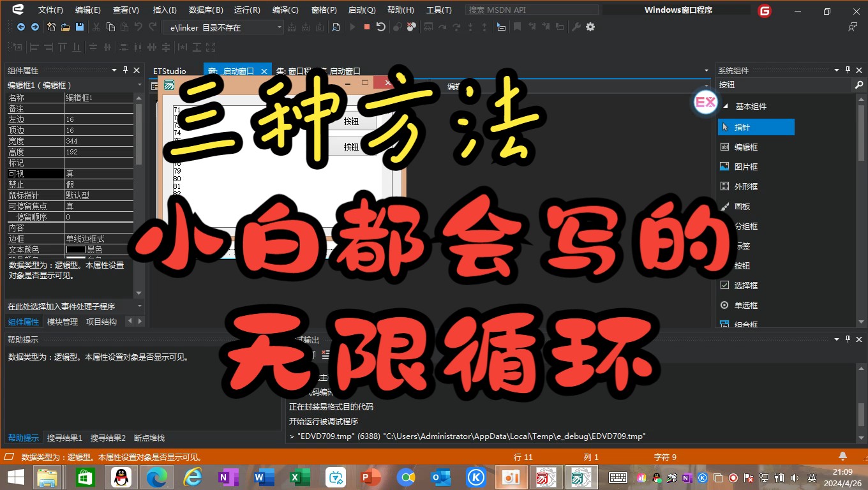Viewport: 868px width, 490px height.
Task: Select the 单选框 radio button component
Action: (x=746, y=305)
